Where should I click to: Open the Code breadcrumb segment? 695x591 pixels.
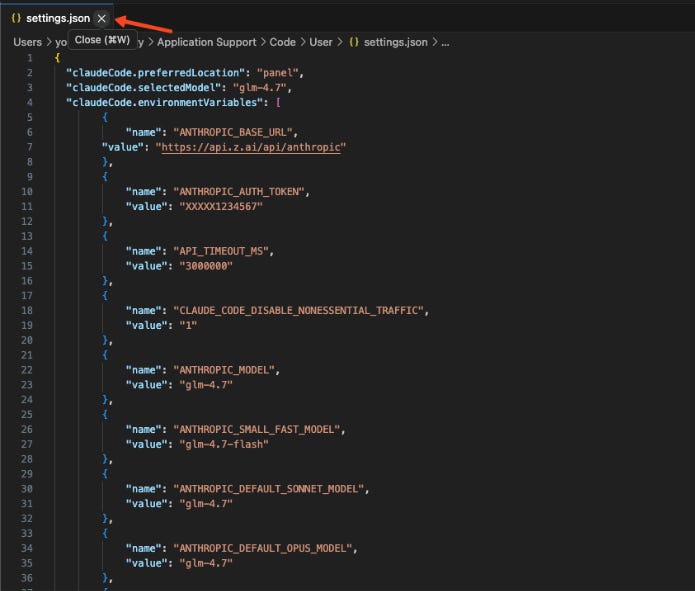coord(282,42)
